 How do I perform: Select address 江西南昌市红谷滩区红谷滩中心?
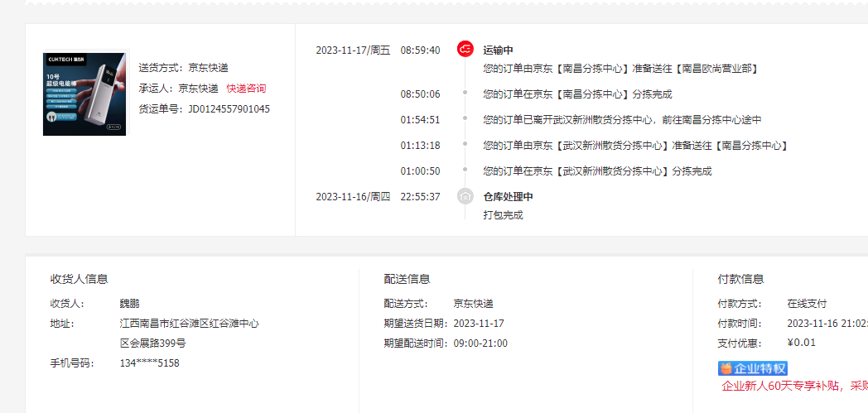(190, 324)
